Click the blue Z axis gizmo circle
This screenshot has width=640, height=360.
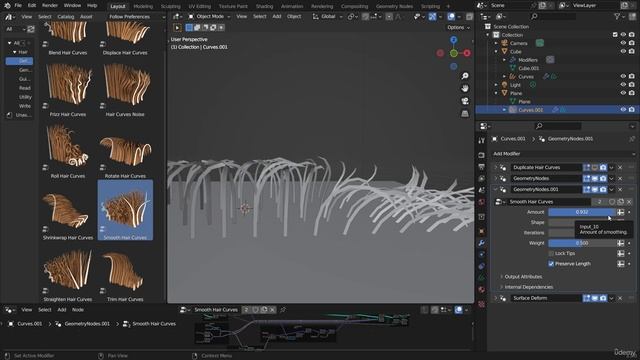pos(453,40)
